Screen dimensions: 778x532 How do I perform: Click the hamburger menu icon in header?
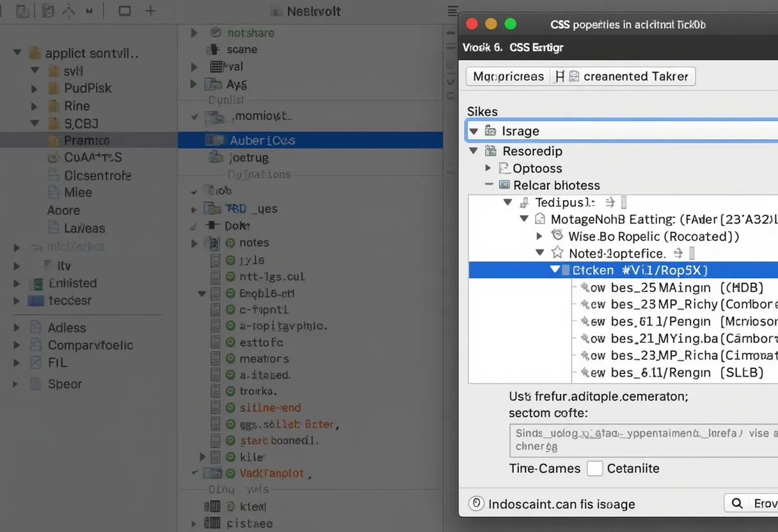click(x=452, y=12)
